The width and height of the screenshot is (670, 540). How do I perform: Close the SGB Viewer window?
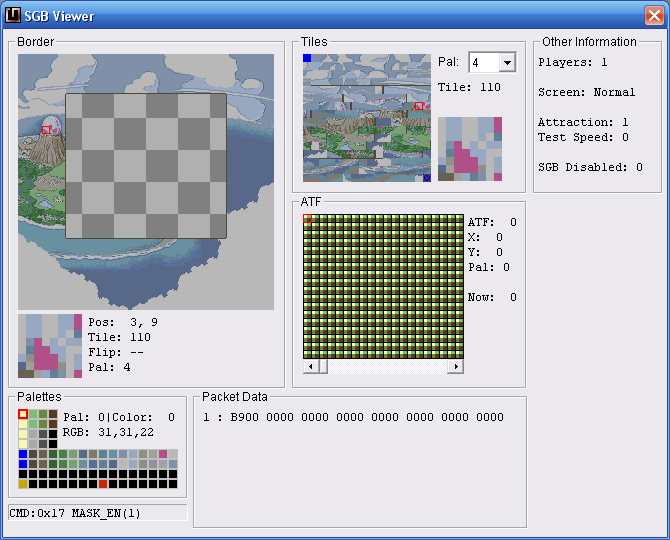coord(654,15)
